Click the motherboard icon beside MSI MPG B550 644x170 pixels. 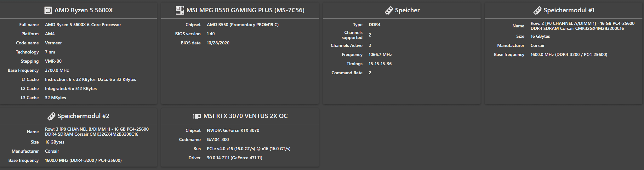coord(180,10)
